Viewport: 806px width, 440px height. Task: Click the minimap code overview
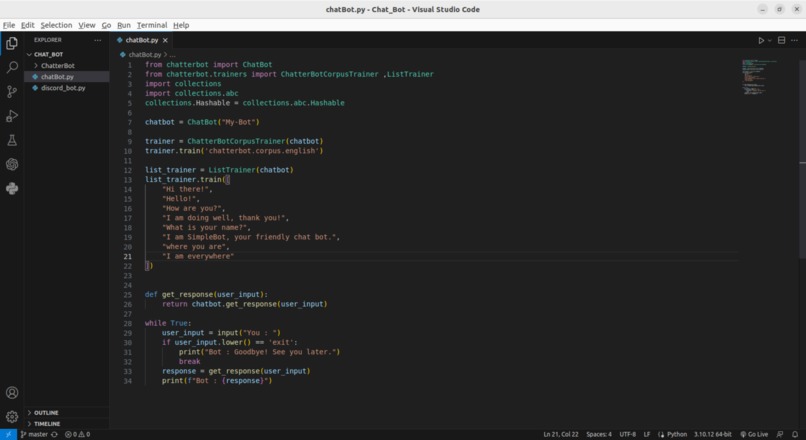(x=758, y=77)
